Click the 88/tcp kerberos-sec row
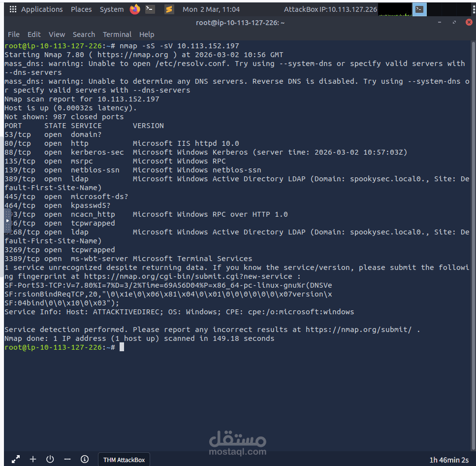The height and width of the screenshot is (466, 476). (x=206, y=152)
